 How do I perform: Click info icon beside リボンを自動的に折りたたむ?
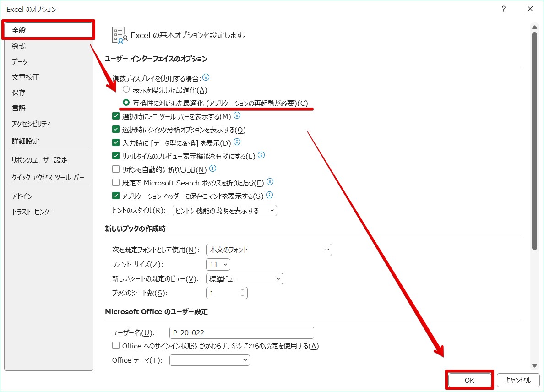212,169
